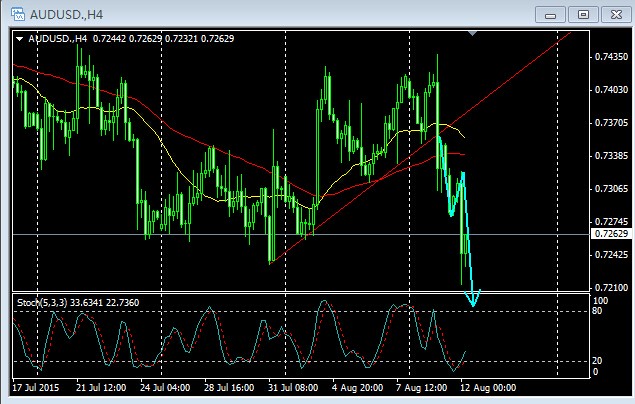Image resolution: width=635 pixels, height=404 pixels.
Task: Click the 17 Jul 2015 date label
Action: [36, 388]
